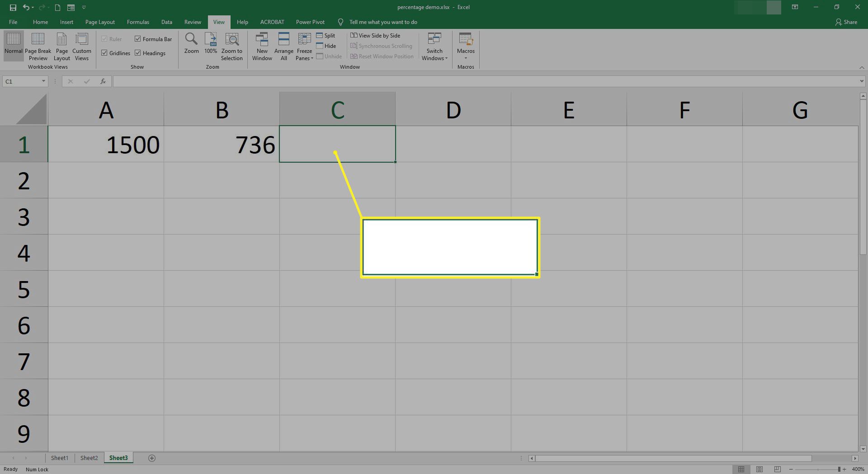The width and height of the screenshot is (868, 474).
Task: Click Split window button
Action: (325, 35)
